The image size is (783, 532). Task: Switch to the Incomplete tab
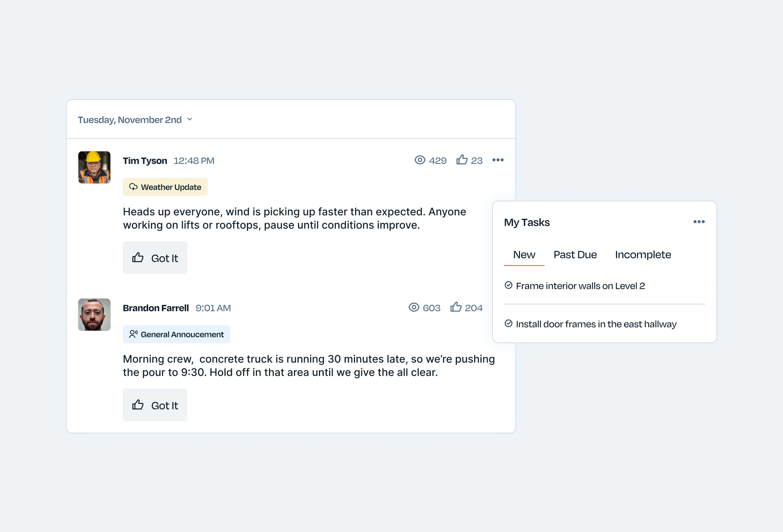coord(643,255)
